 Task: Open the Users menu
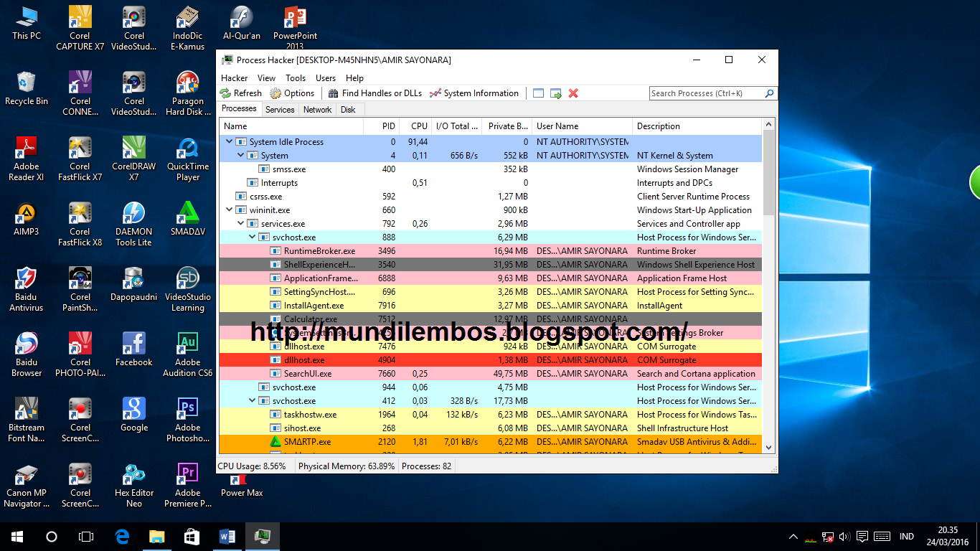pos(326,78)
